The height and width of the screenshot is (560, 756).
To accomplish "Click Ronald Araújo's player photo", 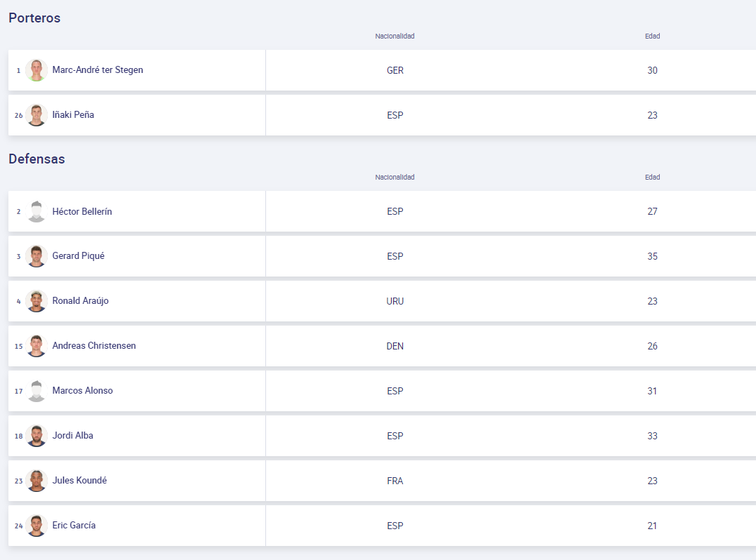I will (37, 301).
